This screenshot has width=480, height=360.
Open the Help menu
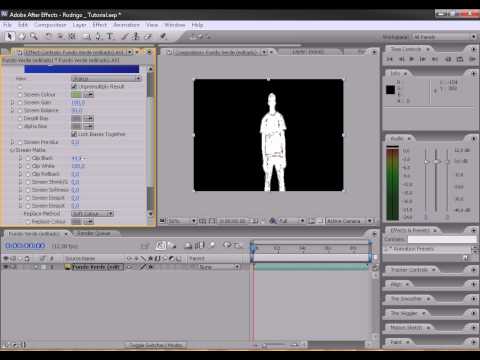(x=197, y=25)
